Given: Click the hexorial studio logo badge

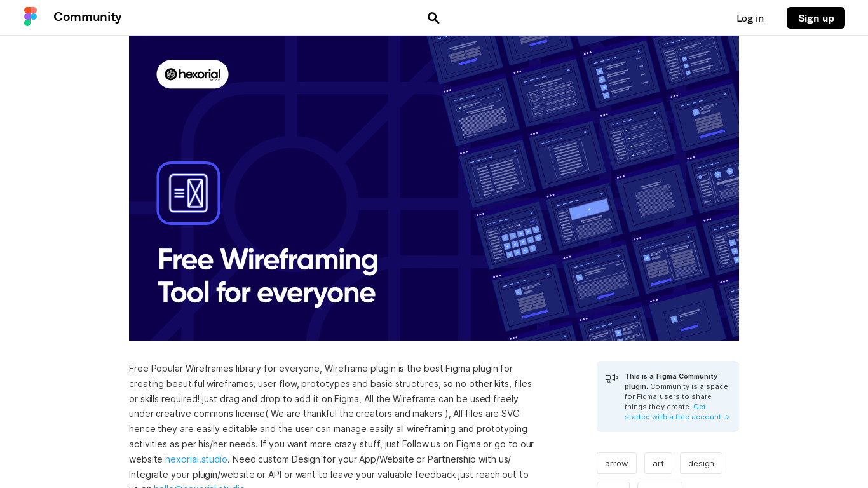Looking at the screenshot, I should (193, 74).
